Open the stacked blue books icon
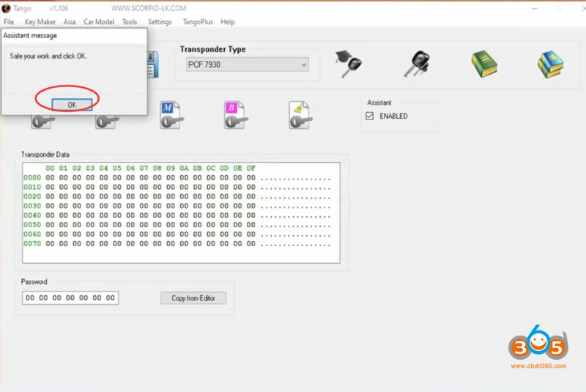This screenshot has height=392, width=586. (x=550, y=64)
